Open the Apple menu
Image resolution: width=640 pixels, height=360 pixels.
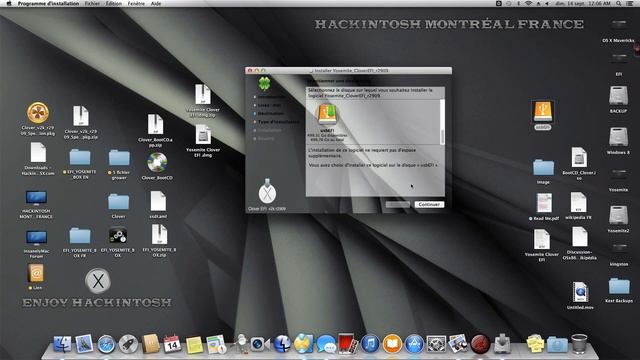pyautogui.click(x=9, y=3)
